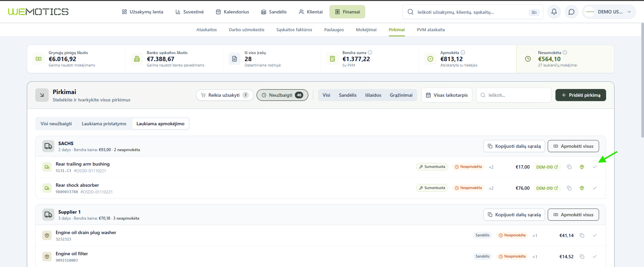Toggle the Reikia užsakyti filter
The height and width of the screenshot is (267, 644).
click(225, 95)
